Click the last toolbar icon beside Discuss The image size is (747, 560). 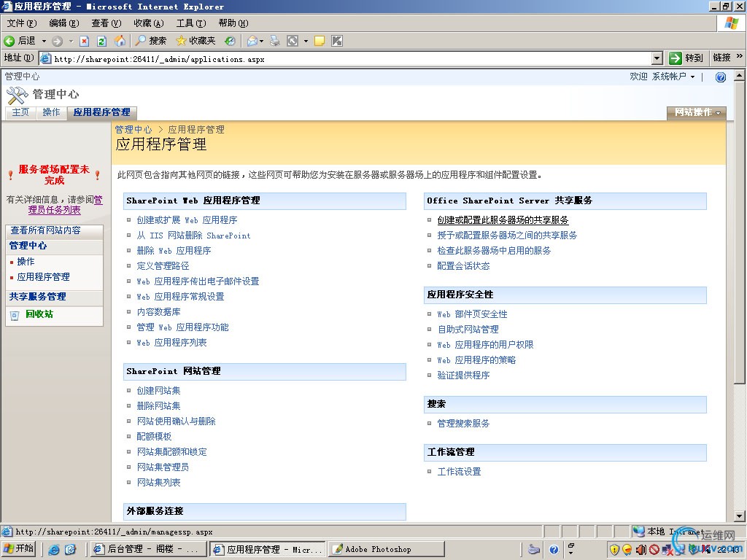pos(337,41)
